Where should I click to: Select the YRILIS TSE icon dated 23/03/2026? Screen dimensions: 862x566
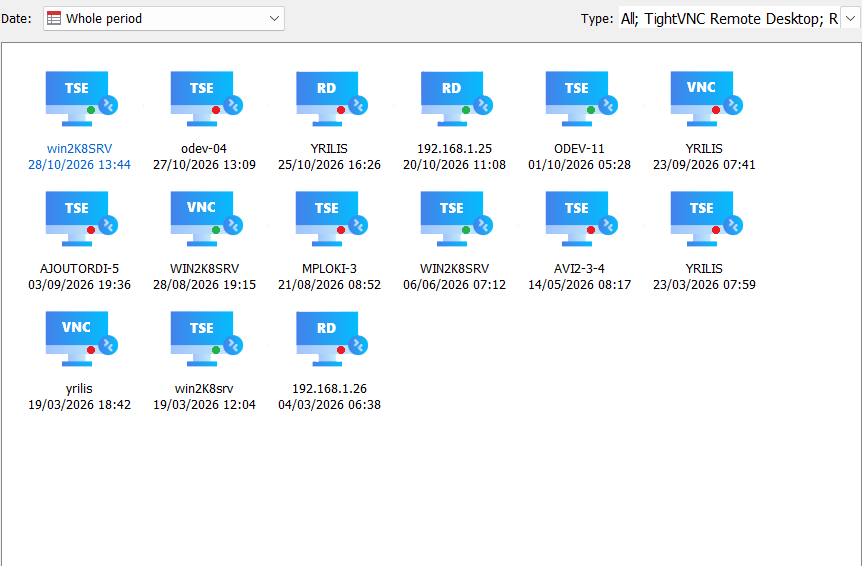click(706, 219)
